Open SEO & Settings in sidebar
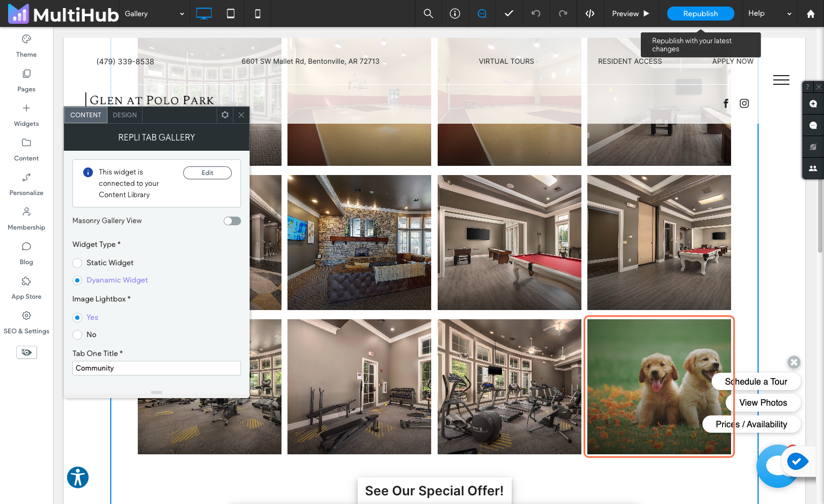This screenshot has width=824, height=504. 26,322
